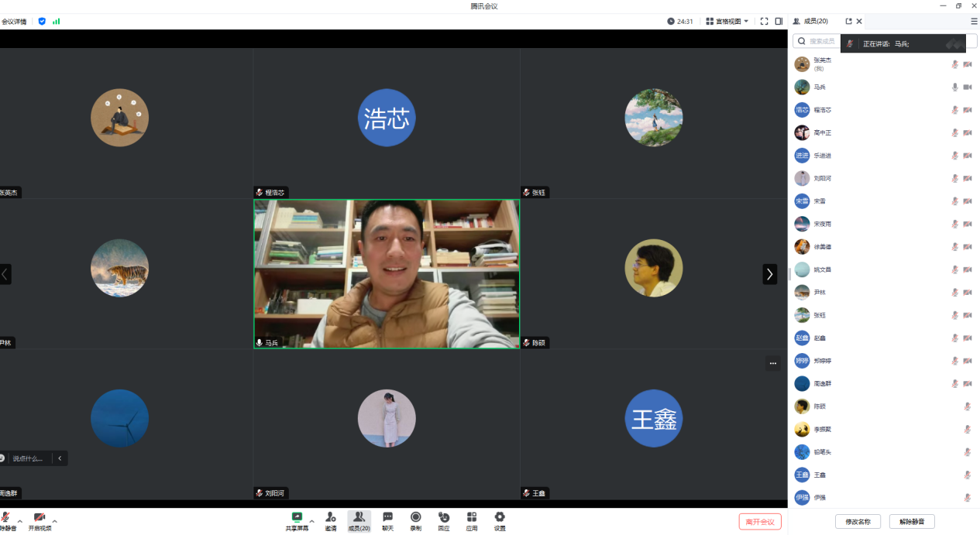Expand video options arrow beside 开启视频
Image resolution: width=980 pixels, height=535 pixels.
[54, 521]
